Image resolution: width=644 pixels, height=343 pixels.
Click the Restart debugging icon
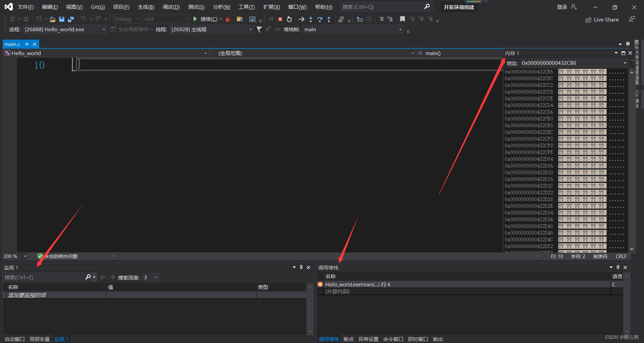click(x=289, y=19)
